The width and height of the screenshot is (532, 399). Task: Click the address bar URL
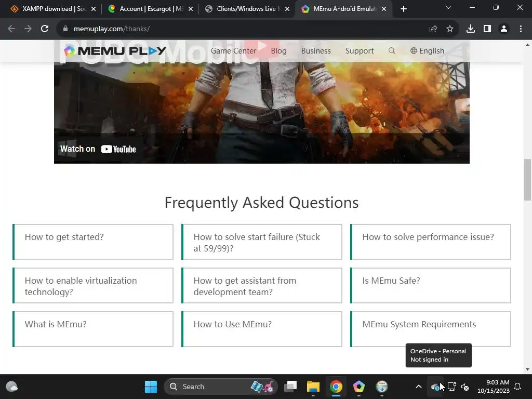tap(112, 29)
